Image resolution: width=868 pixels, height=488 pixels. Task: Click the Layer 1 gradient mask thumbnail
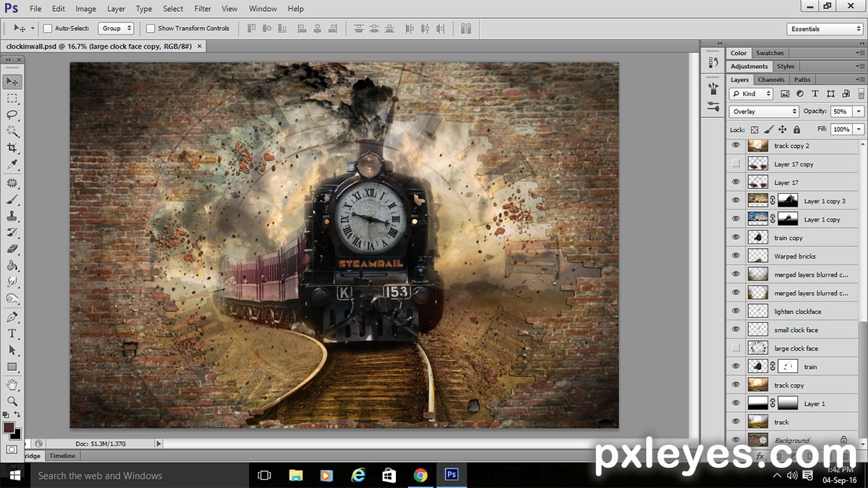click(x=788, y=403)
